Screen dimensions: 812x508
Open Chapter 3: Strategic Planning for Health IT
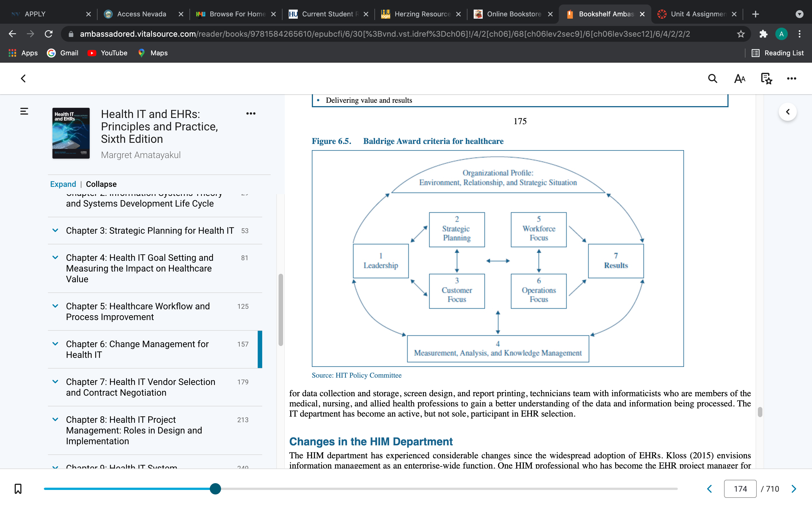150,231
